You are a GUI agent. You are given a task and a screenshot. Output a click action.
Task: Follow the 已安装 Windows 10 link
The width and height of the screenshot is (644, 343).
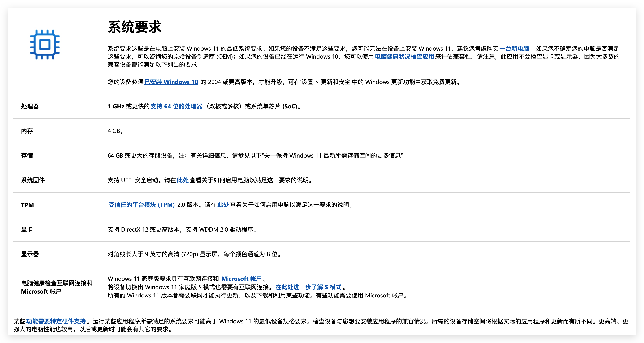pos(171,82)
